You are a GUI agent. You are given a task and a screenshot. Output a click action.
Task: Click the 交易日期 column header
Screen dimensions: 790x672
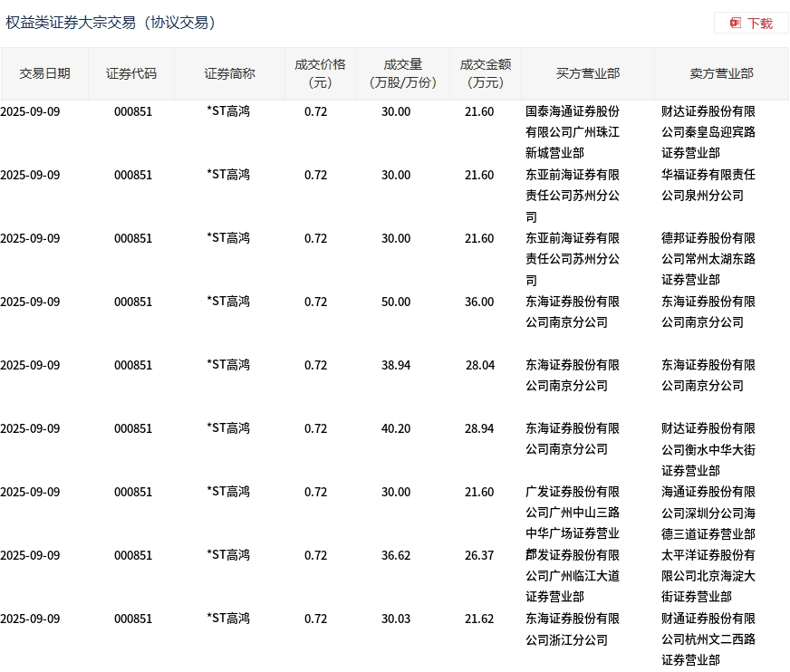(44, 73)
